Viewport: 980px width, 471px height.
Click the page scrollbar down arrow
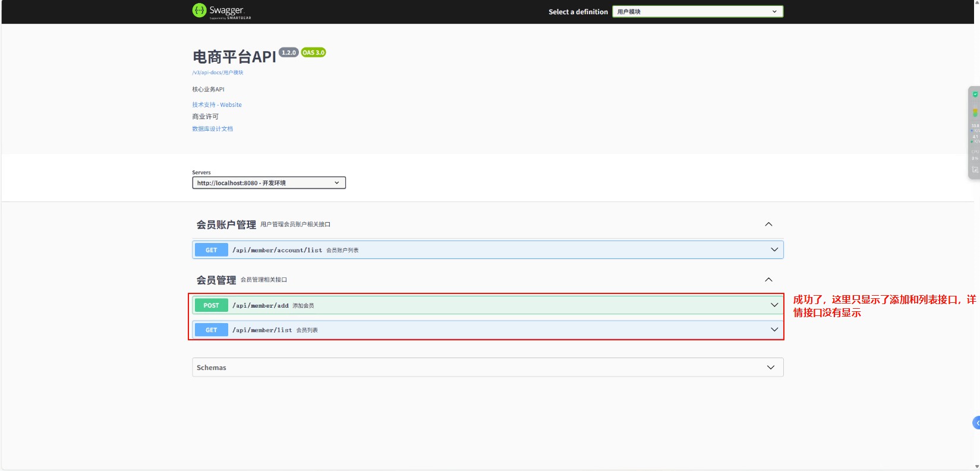976,467
